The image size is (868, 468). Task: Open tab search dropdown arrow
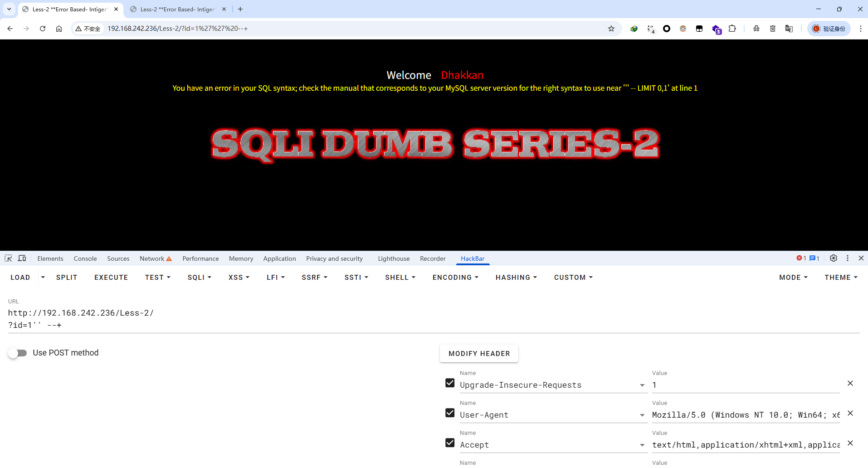9,9
